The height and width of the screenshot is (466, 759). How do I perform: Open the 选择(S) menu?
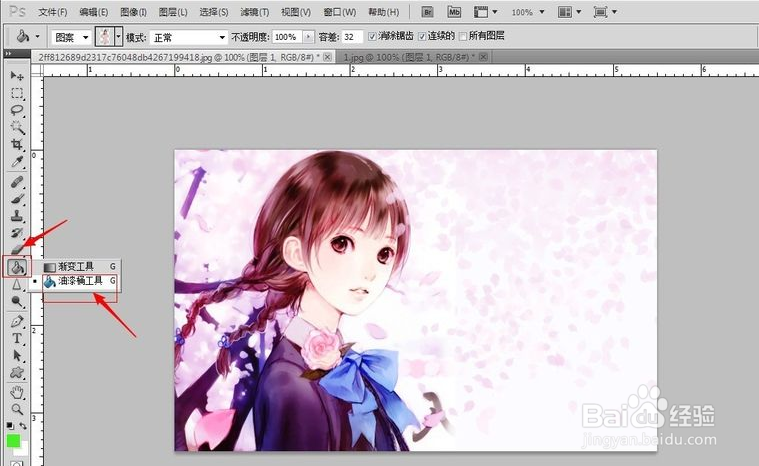213,12
